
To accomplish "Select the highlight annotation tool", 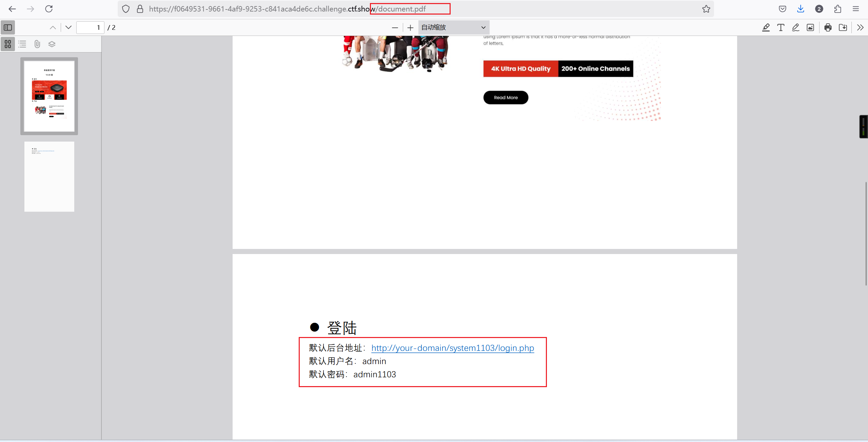I will 766,27.
